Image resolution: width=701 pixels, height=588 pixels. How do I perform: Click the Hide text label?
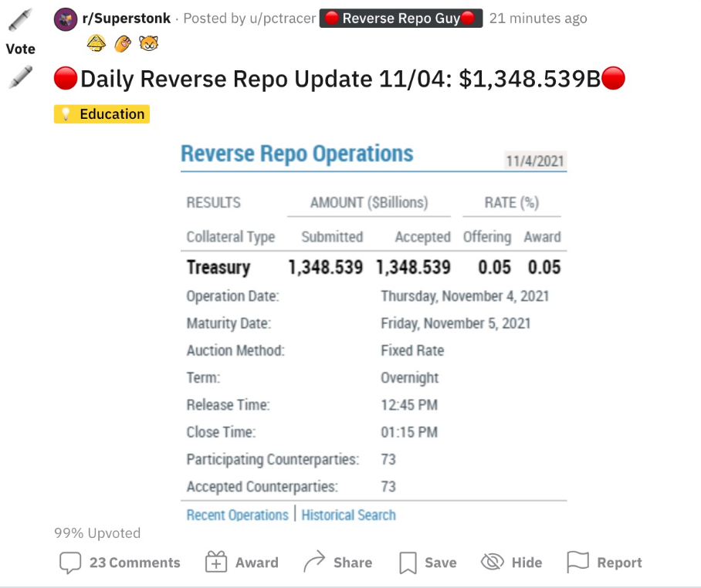(x=527, y=563)
